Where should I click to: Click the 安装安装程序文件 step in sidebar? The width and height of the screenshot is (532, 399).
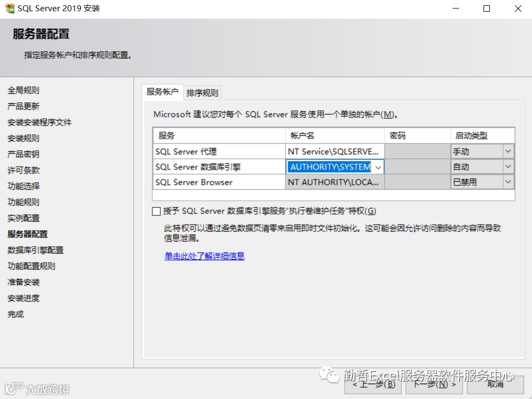tap(39, 122)
